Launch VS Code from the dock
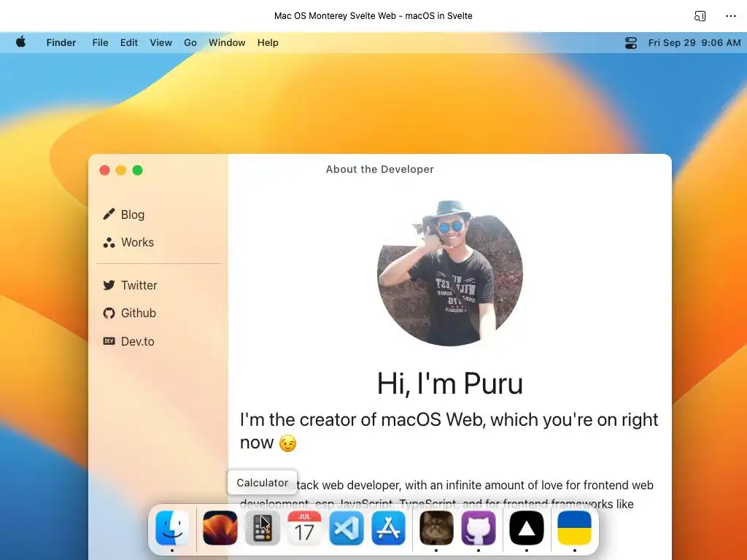The width and height of the screenshot is (747, 560). click(x=347, y=528)
